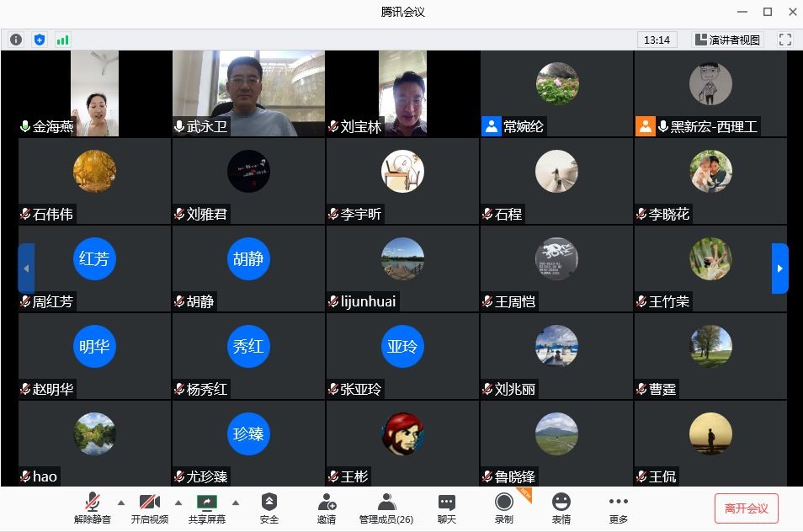
Task: Click the 离开会议 leave button
Action: tap(746, 508)
